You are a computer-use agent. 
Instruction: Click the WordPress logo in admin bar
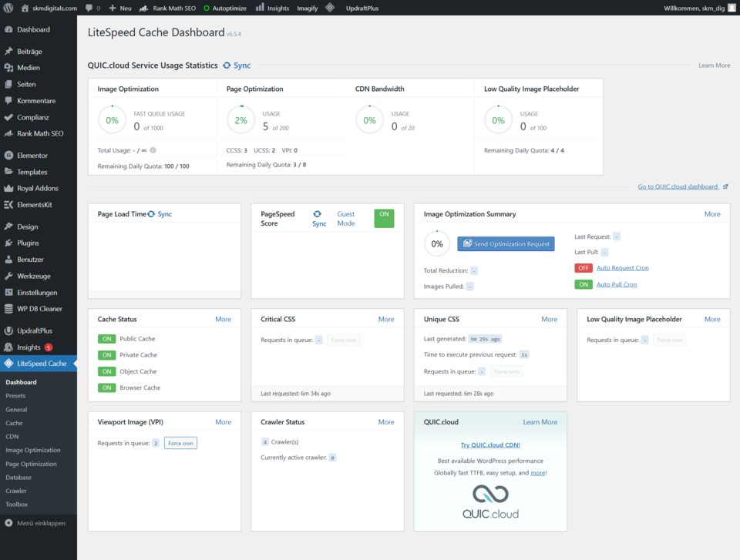click(9, 8)
